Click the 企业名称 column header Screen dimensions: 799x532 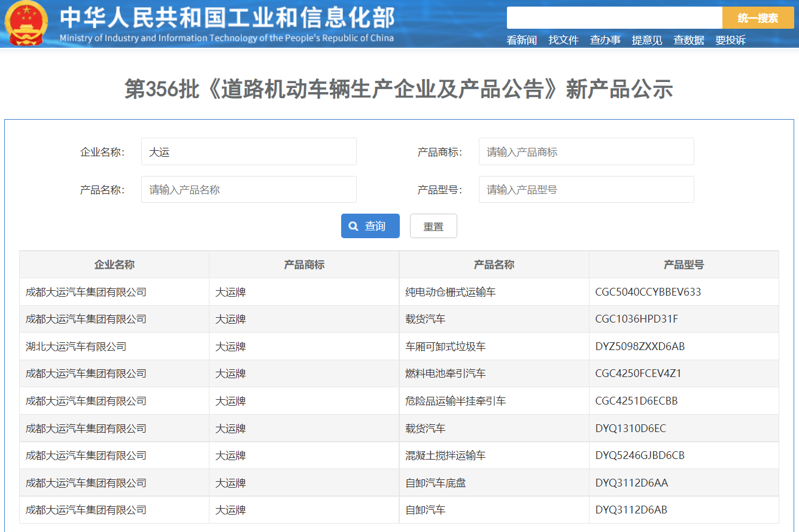[114, 265]
